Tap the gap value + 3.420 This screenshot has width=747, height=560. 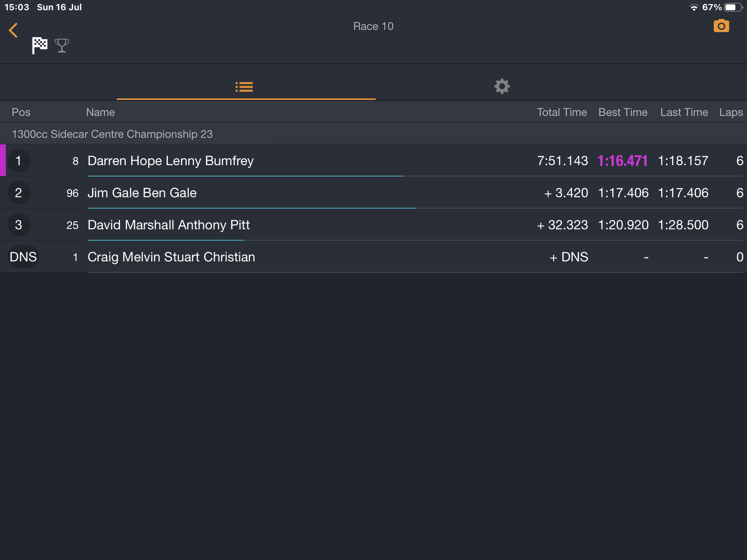coord(566,193)
